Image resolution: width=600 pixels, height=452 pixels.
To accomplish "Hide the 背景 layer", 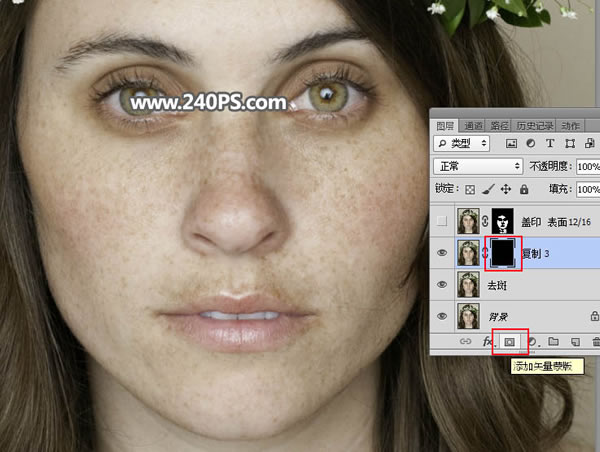I will pos(442,316).
